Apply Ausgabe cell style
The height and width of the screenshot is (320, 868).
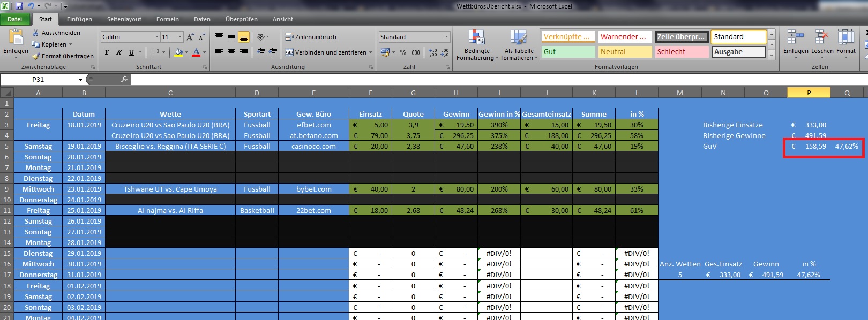[x=738, y=52]
